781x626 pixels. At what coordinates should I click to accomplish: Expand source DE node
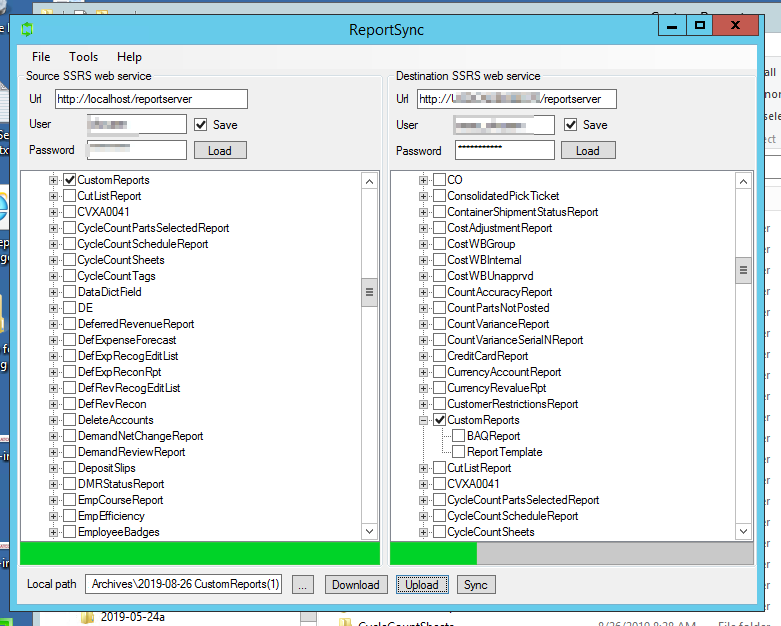pos(53,308)
